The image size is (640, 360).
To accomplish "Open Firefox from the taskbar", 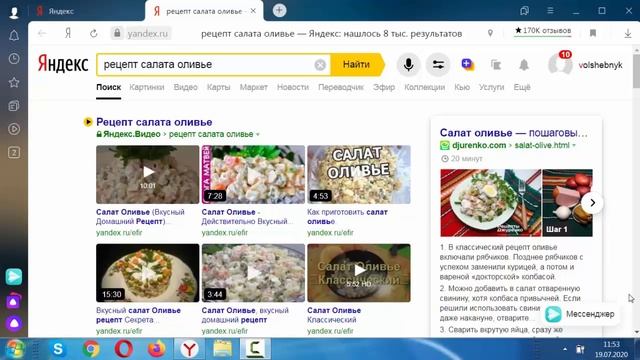I will [x=157, y=349].
